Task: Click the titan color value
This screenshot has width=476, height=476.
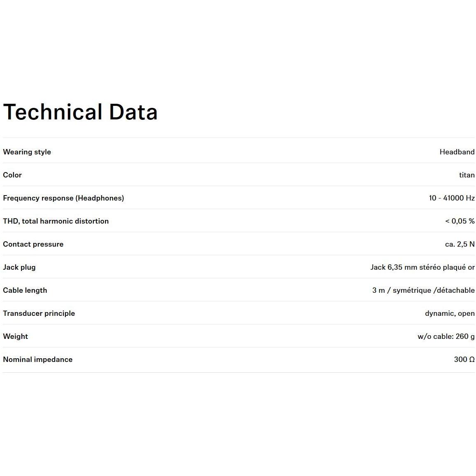Action: (467, 175)
